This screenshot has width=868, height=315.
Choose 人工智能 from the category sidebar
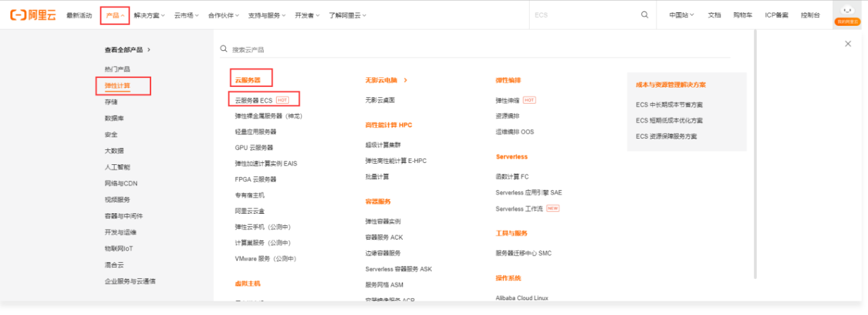tap(117, 167)
